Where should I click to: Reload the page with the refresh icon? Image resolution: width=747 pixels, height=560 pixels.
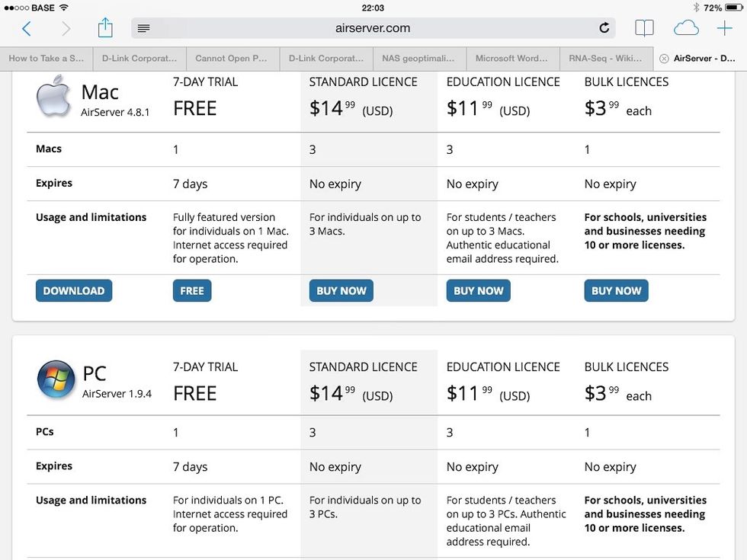(604, 28)
